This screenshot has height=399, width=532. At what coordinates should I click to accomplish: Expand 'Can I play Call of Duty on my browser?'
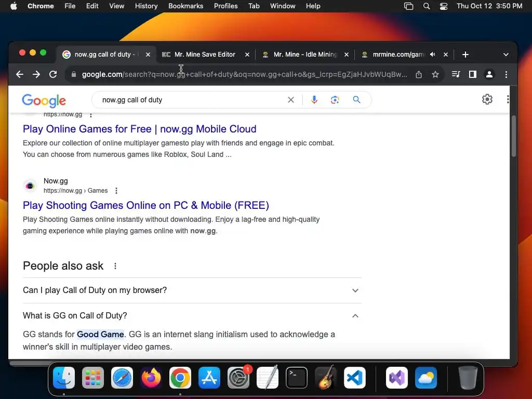pos(192,290)
